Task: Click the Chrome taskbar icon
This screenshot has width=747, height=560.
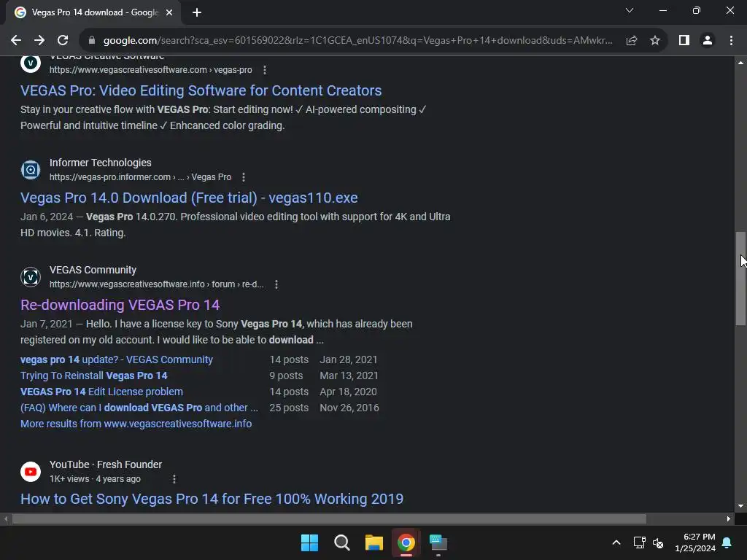Action: click(x=406, y=542)
